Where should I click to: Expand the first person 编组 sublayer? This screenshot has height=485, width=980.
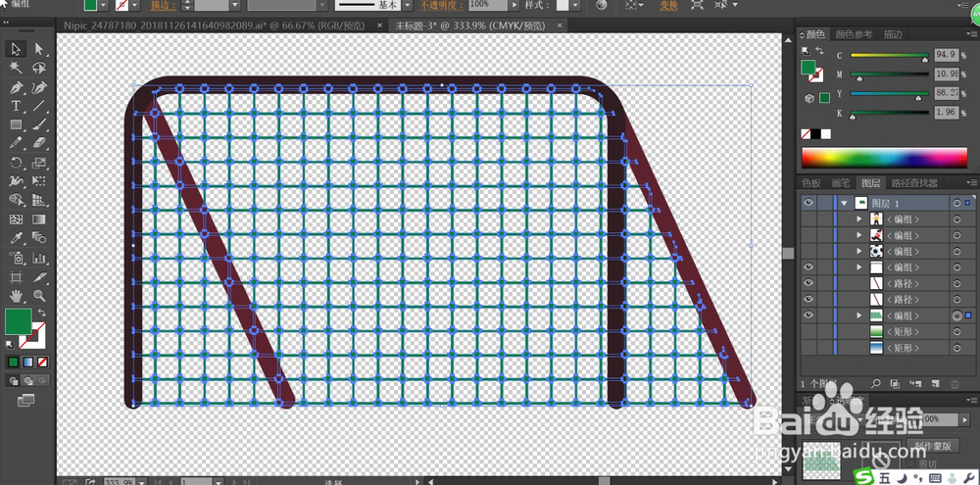[x=859, y=218]
